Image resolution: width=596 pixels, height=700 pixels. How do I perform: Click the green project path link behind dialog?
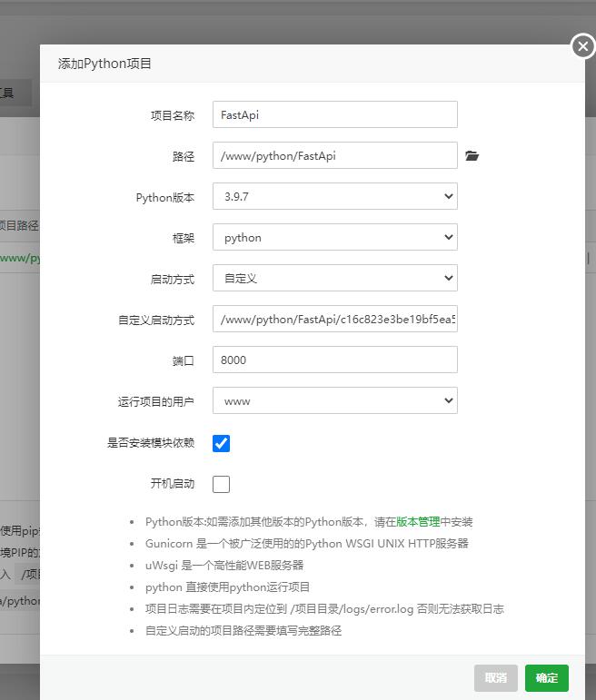click(x=20, y=258)
